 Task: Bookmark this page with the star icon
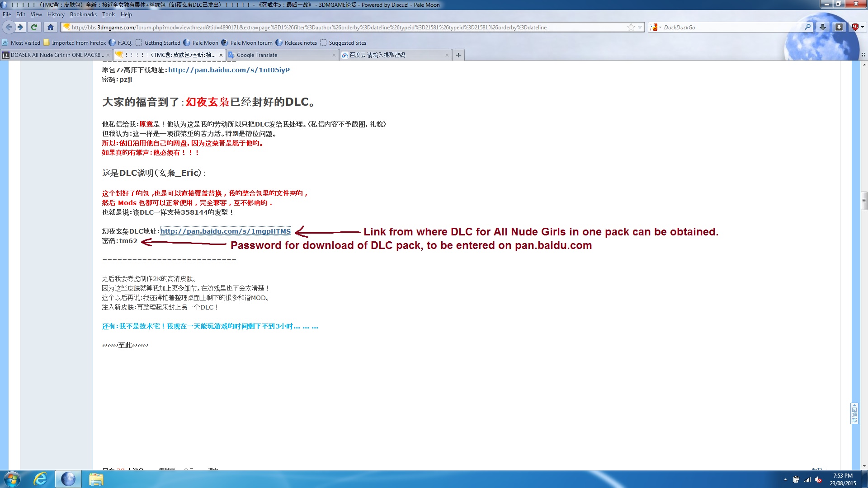click(x=631, y=27)
